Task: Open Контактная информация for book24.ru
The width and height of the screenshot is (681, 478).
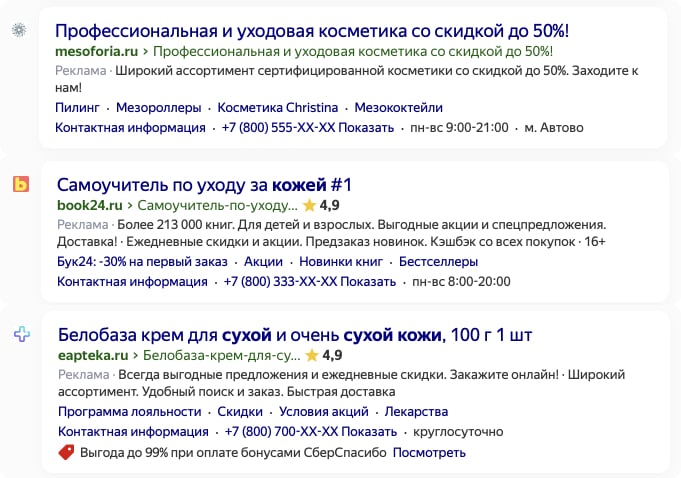Action: (x=132, y=281)
